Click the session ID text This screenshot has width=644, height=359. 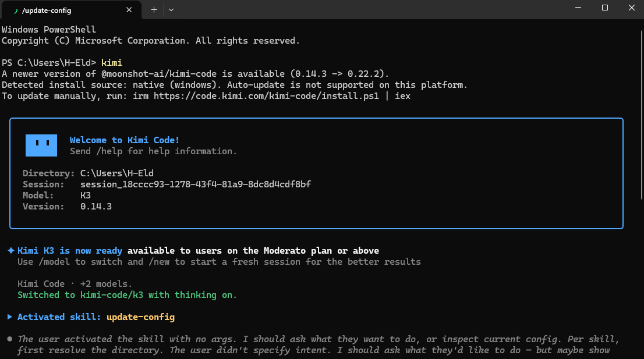[196, 184]
